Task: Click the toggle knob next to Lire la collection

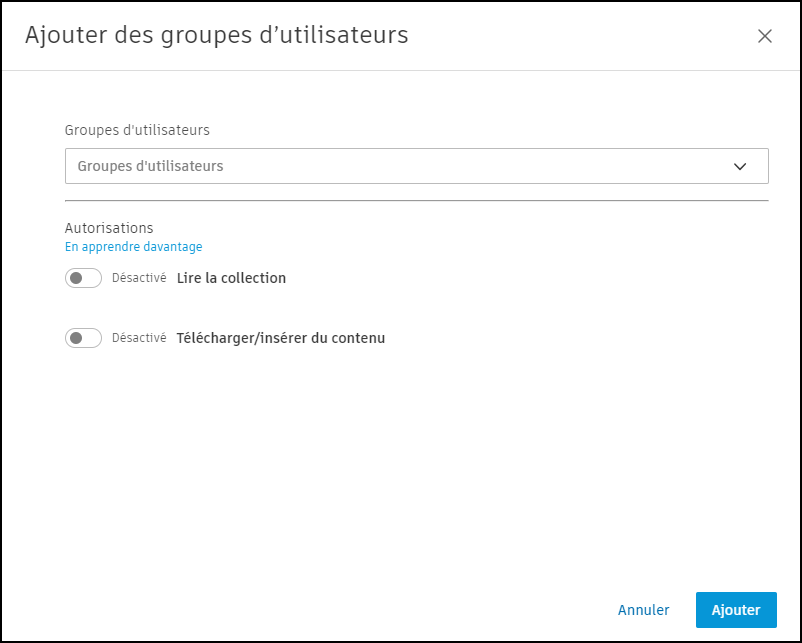Action: click(78, 278)
